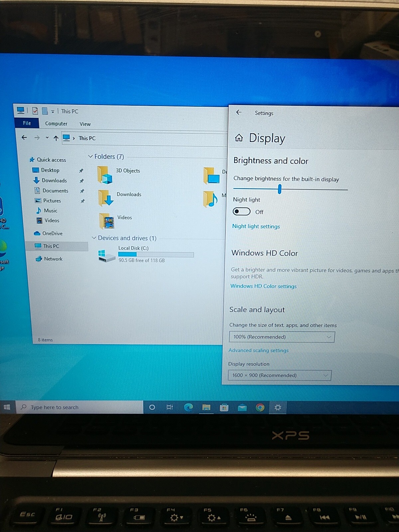
Task: Click Forward arrow in File Explorer
Action: [37, 138]
